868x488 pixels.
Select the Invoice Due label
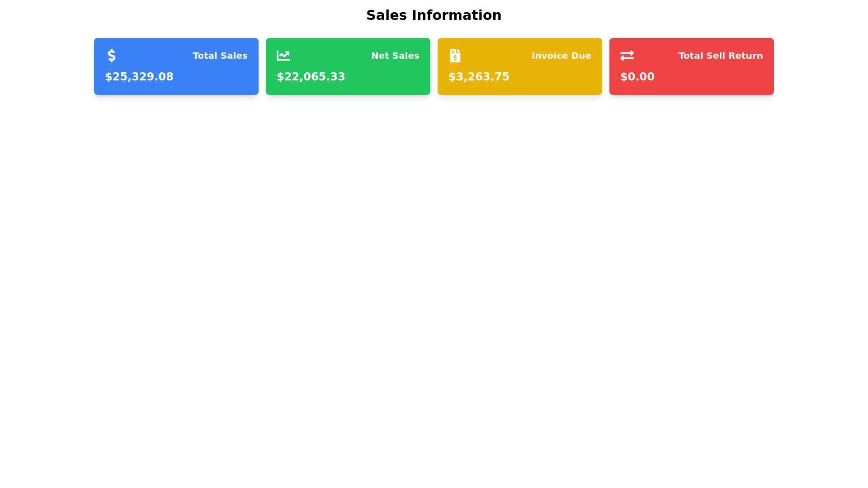click(561, 56)
